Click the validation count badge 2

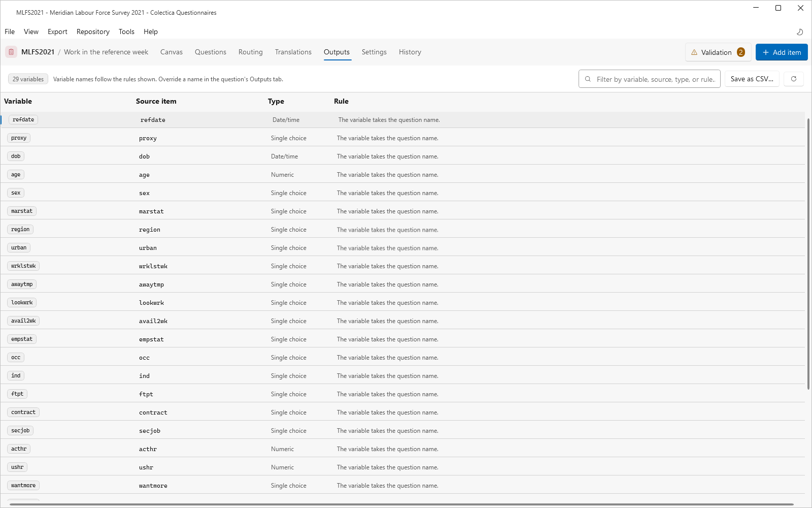point(741,52)
